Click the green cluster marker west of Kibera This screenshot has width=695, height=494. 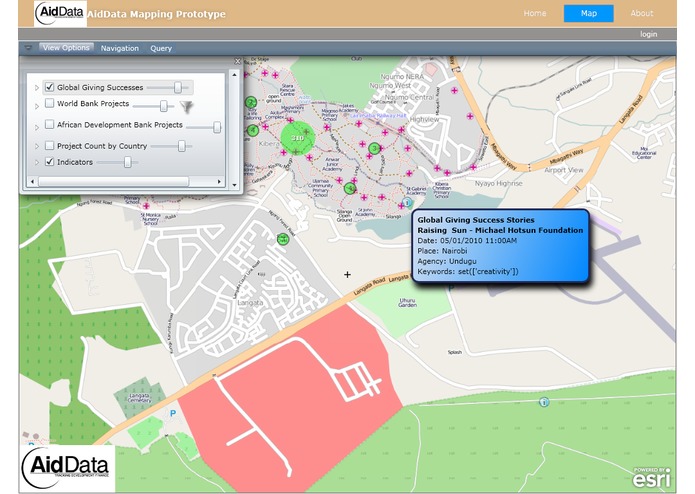tap(253, 130)
